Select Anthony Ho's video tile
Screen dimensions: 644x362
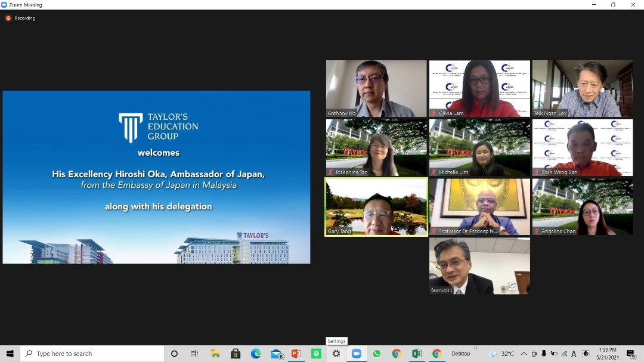click(376, 88)
